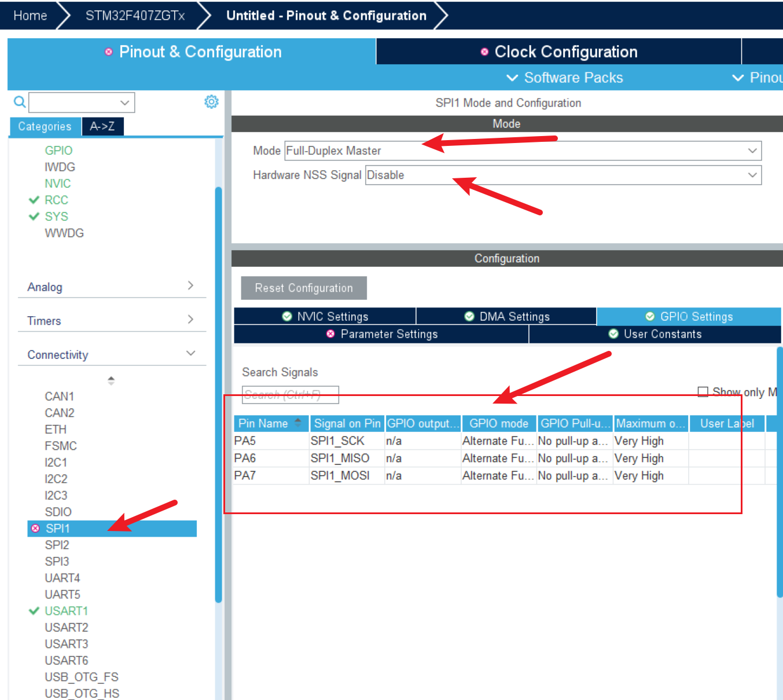Select SDIO peripheral
The width and height of the screenshot is (783, 700).
click(58, 512)
